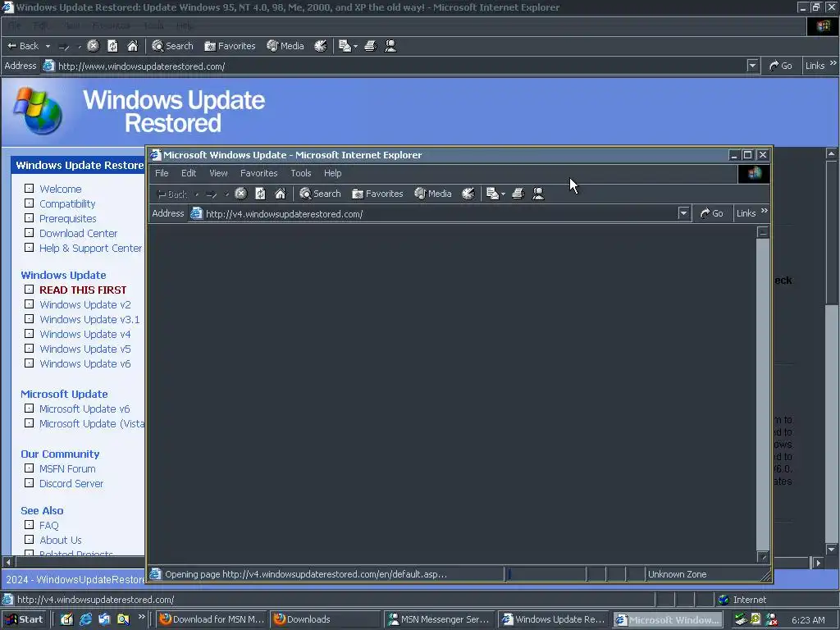This screenshot has width=840, height=630.
Task: Click Search in background Restored window toolbar
Action: (172, 46)
